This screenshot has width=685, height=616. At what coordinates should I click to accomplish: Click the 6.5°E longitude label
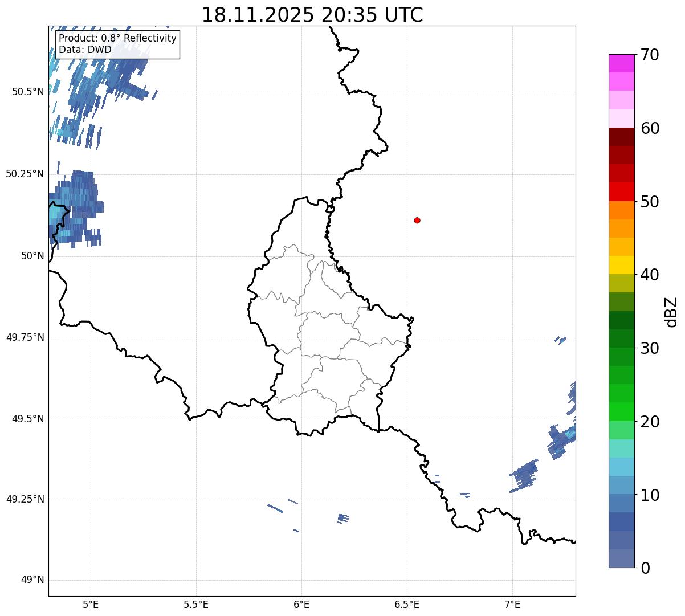[407, 604]
